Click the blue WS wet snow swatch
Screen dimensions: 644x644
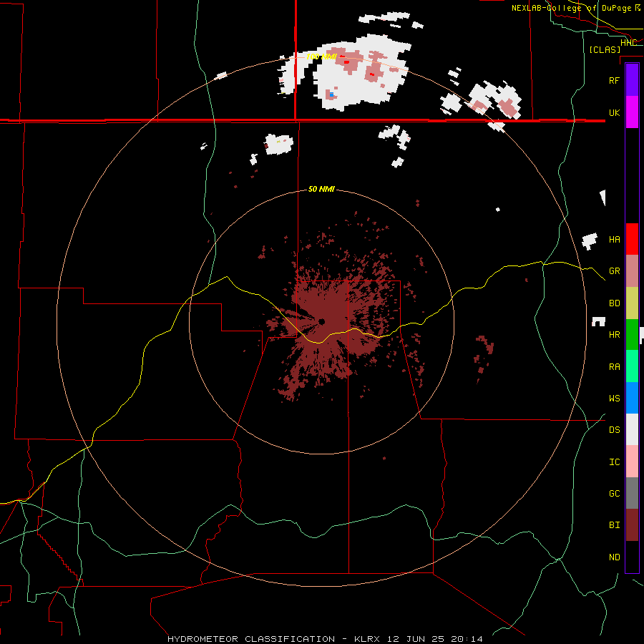click(x=632, y=398)
